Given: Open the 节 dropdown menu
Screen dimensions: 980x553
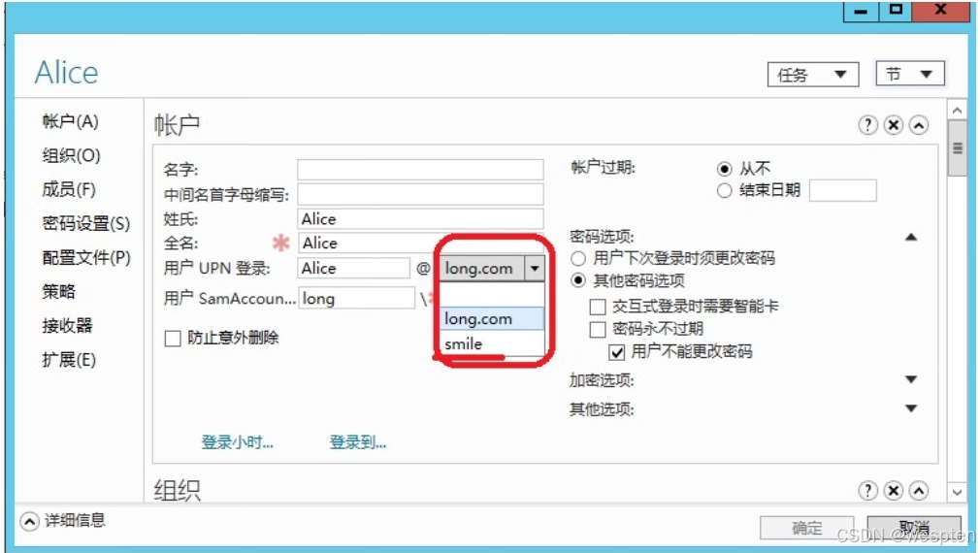Looking at the screenshot, I should 909,75.
